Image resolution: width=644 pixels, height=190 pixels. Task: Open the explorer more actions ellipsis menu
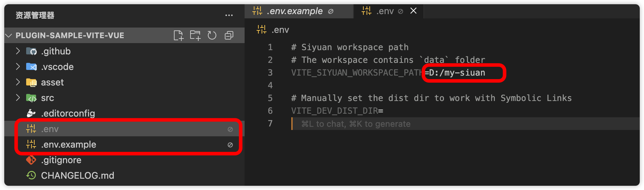pyautogui.click(x=229, y=15)
